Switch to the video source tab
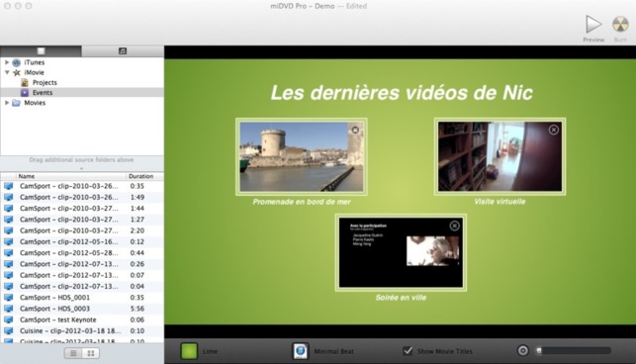The height and width of the screenshot is (364, 636). (x=41, y=51)
